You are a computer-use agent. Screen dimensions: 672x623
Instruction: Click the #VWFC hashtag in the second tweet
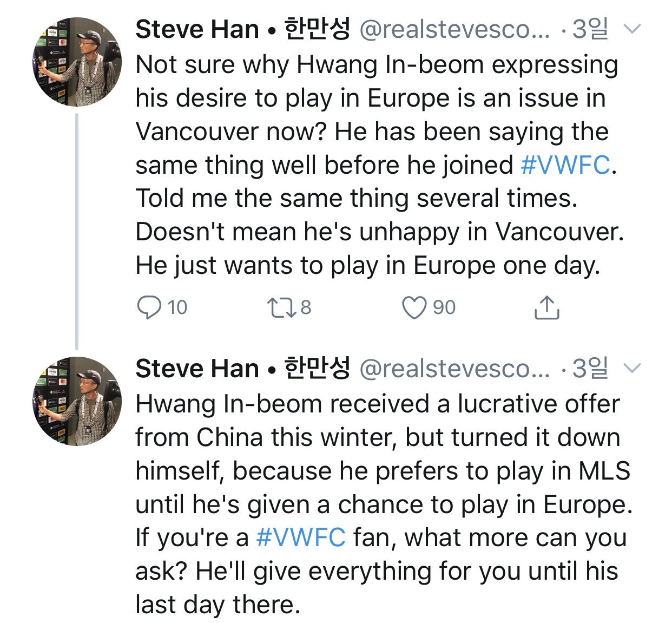pos(300,537)
